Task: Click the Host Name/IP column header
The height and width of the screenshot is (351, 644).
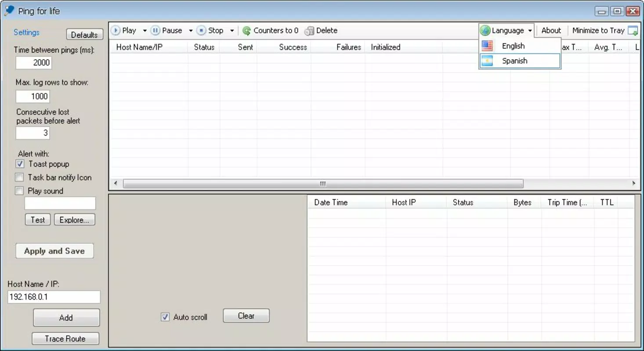Action: point(148,47)
